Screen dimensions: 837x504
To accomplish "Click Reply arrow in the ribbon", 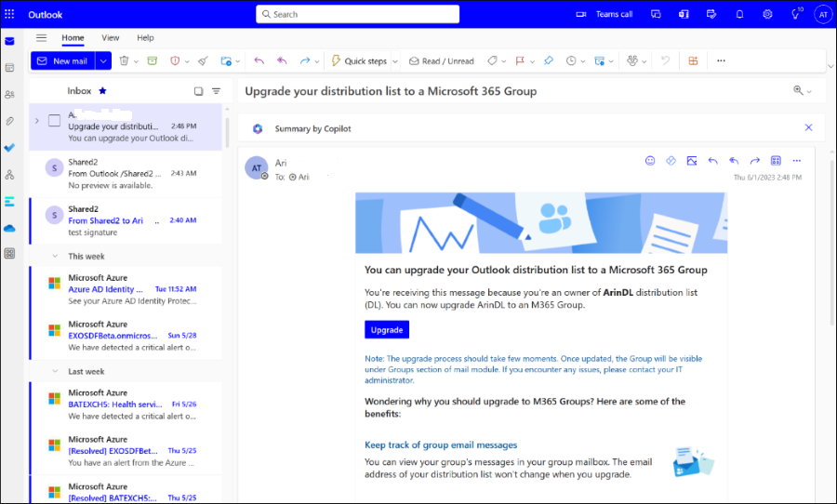I will click(259, 60).
